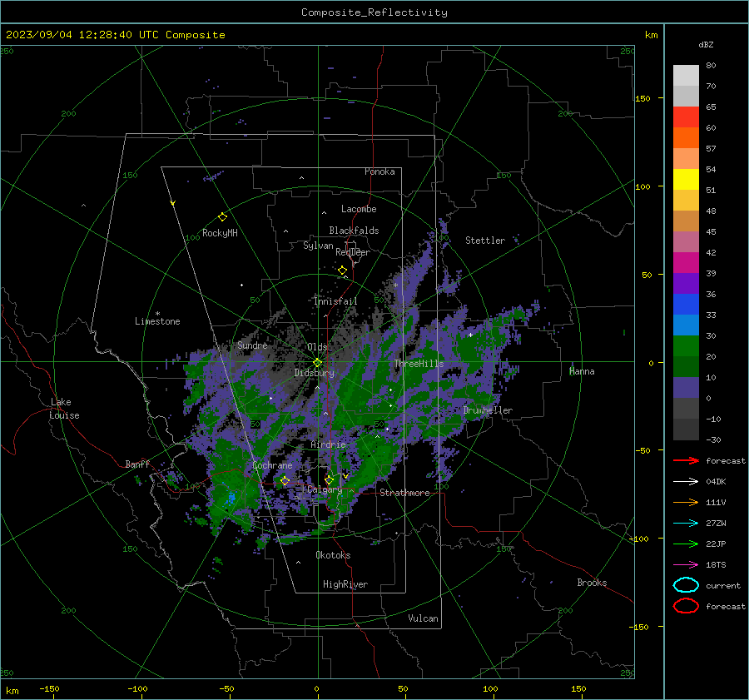Click the Limestone label
The width and height of the screenshot is (749, 700).
click(x=157, y=321)
